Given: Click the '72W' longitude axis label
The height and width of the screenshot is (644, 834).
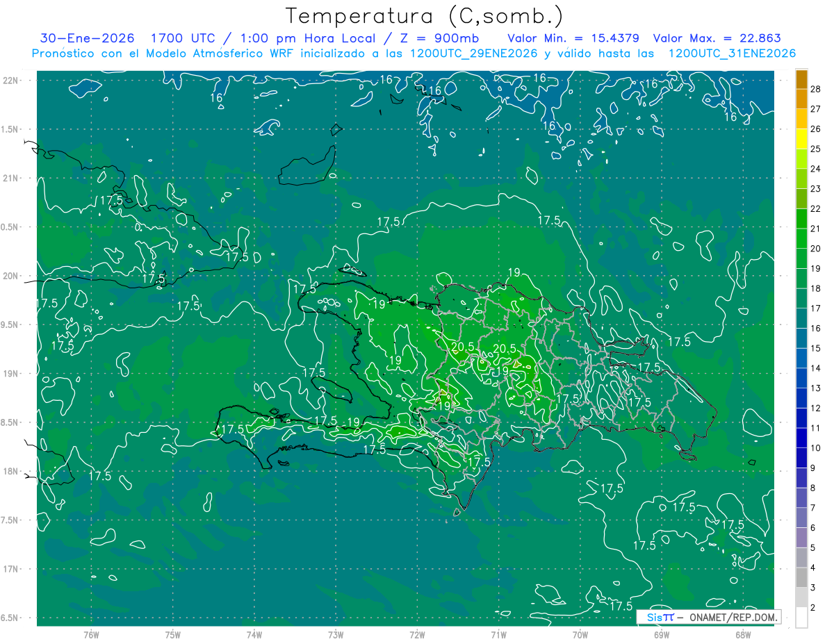Looking at the screenshot, I should 417,635.
